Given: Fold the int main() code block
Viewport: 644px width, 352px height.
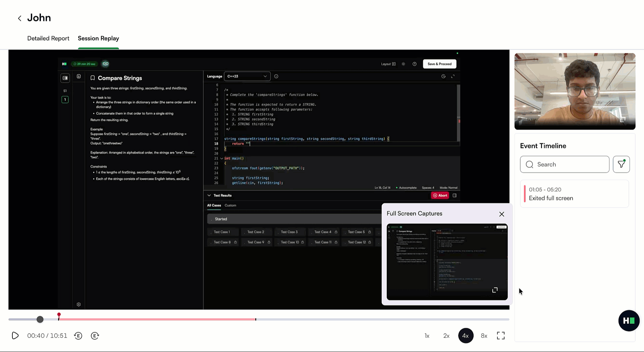Looking at the screenshot, I should click(x=221, y=158).
